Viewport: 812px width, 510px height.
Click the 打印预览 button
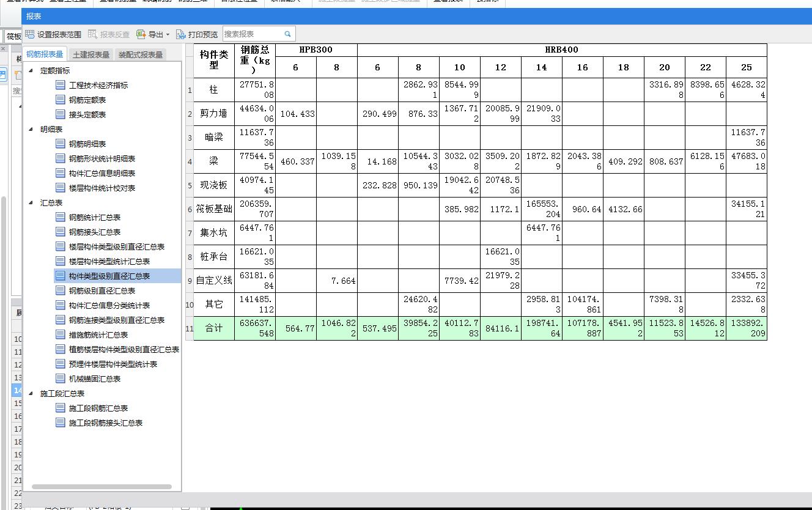(197, 34)
